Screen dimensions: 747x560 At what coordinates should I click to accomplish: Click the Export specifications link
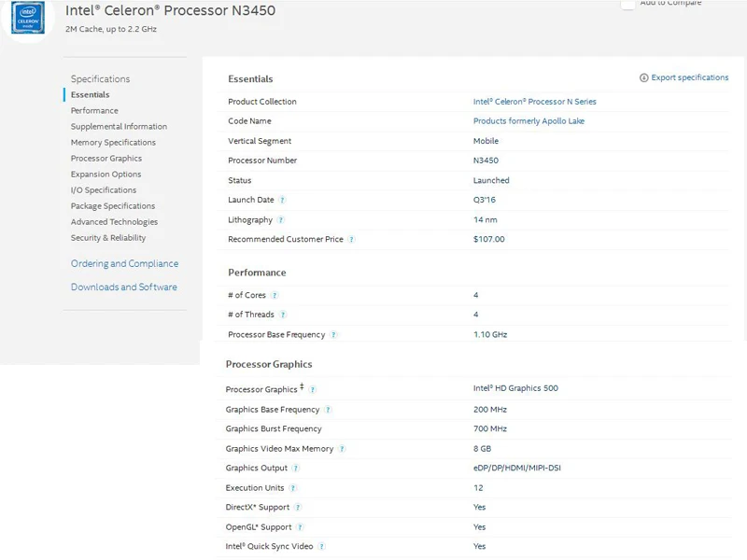689,77
